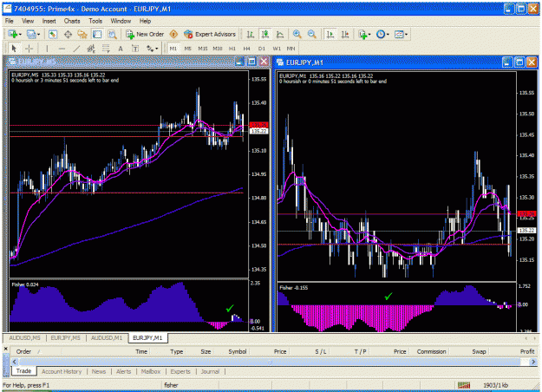Launch MetaEditor from the toolbar
The image size is (542, 392).
(173, 34)
